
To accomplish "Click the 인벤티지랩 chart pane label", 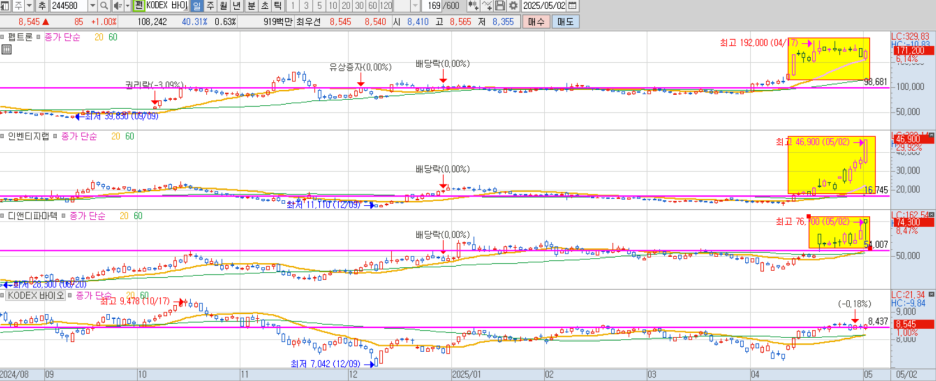I will tap(29, 137).
